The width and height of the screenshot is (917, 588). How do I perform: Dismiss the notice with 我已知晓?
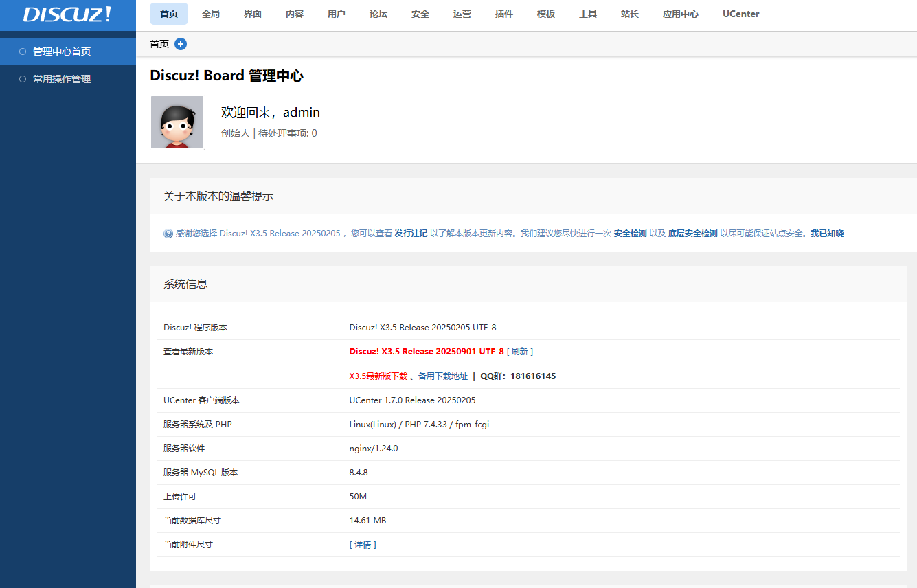point(827,234)
